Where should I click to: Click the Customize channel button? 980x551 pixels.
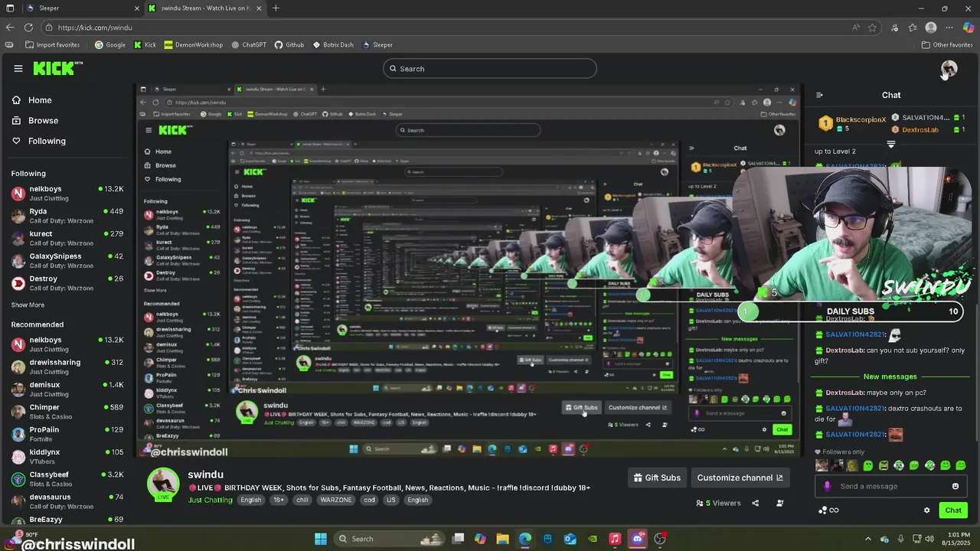(740, 478)
